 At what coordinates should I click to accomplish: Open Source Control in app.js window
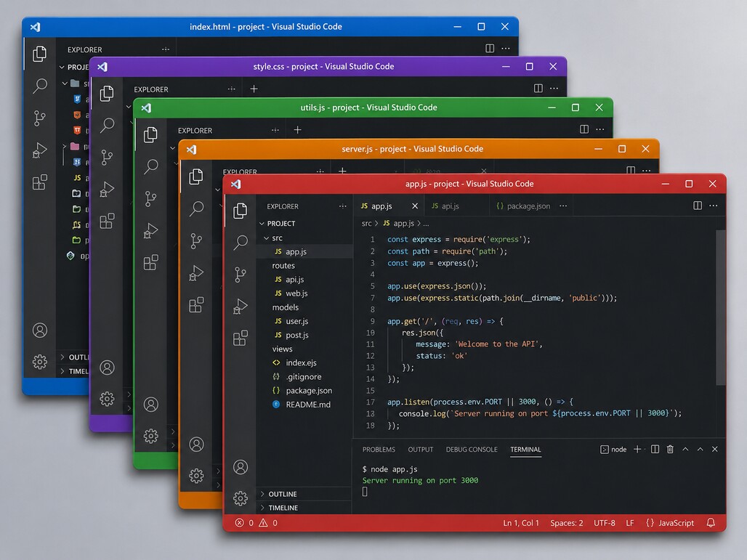tap(241, 275)
